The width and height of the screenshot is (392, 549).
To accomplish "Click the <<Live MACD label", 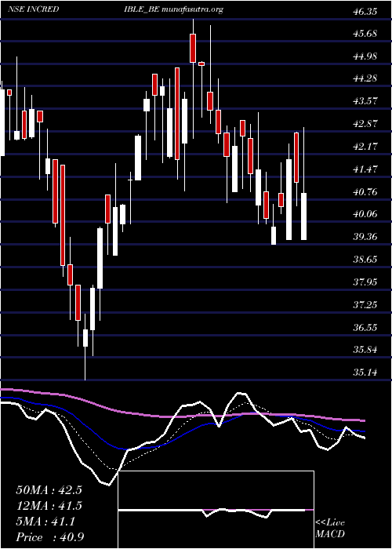I will pos(330,529).
